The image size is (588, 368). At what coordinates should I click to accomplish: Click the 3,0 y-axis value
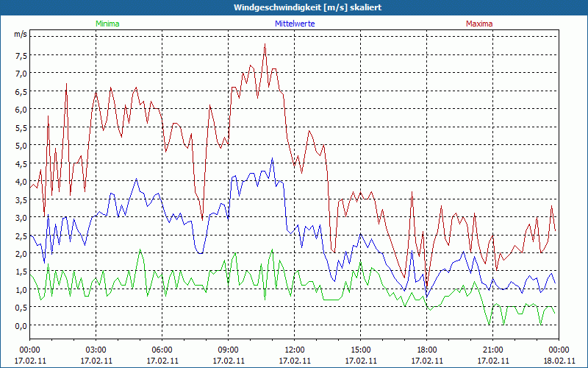coord(21,218)
